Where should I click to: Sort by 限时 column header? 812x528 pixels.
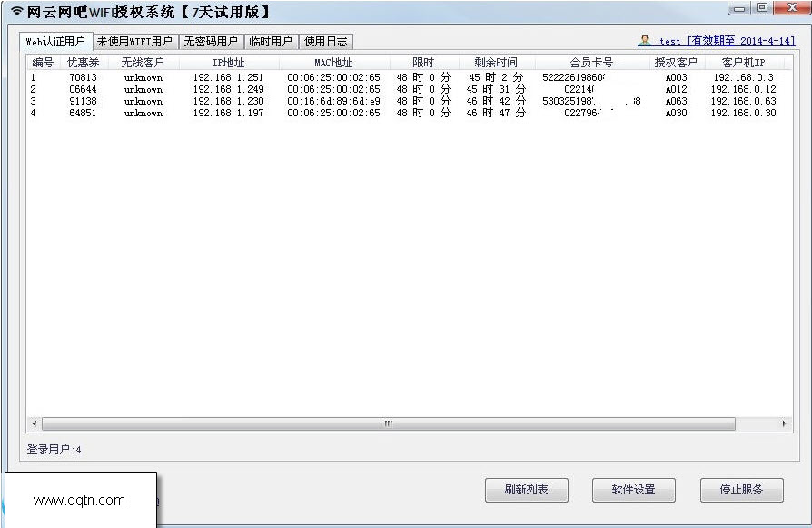coord(423,63)
